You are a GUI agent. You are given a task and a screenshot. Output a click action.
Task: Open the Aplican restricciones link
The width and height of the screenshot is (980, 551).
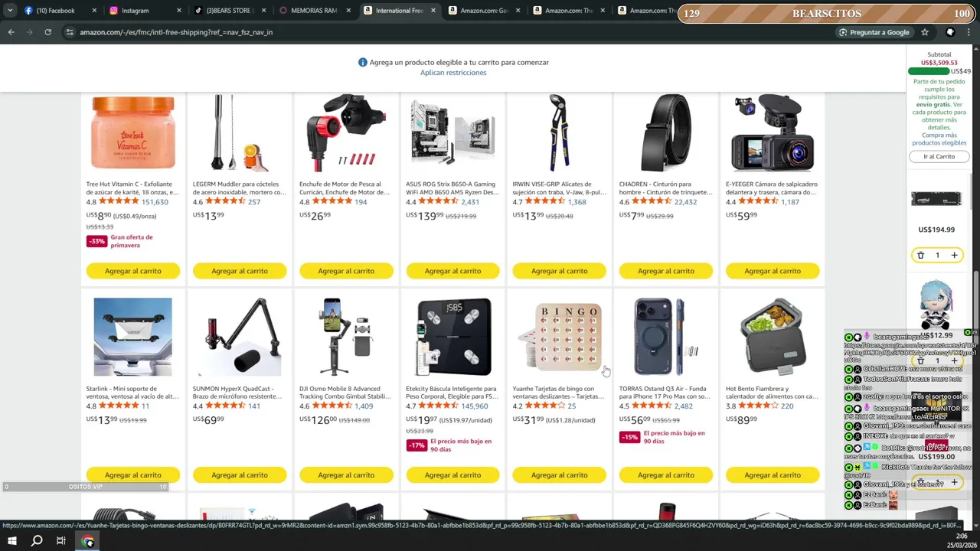pyautogui.click(x=453, y=73)
